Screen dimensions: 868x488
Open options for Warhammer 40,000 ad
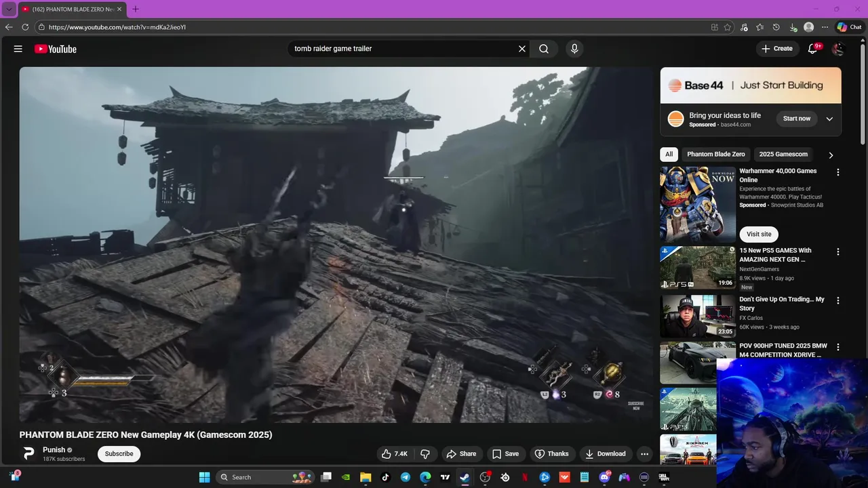coord(837,172)
